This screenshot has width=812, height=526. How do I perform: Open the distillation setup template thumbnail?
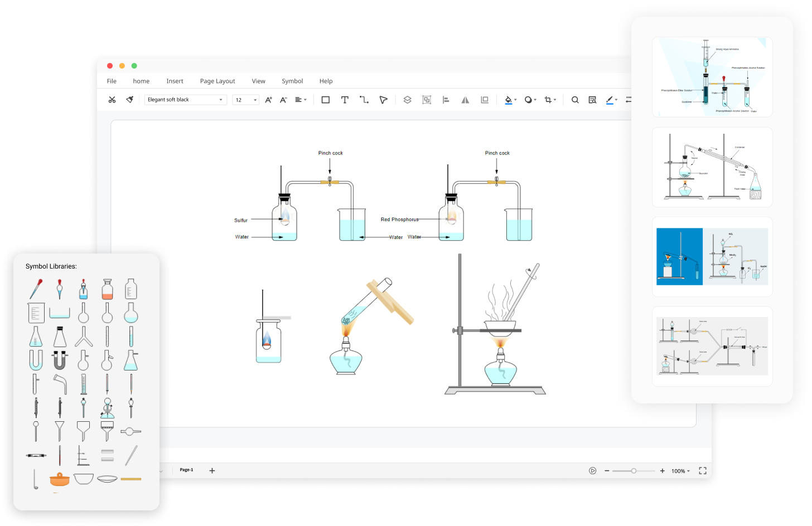coord(712,166)
